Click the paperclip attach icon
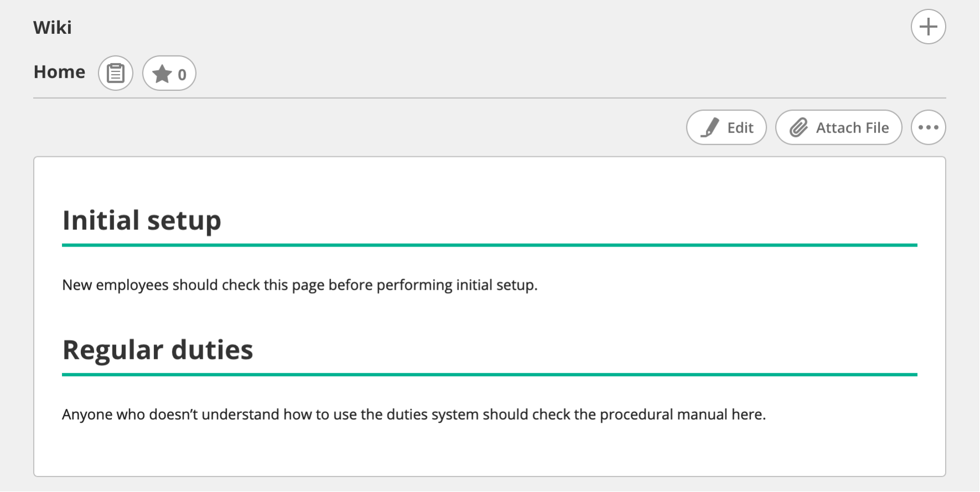This screenshot has width=980, height=492. coord(798,127)
